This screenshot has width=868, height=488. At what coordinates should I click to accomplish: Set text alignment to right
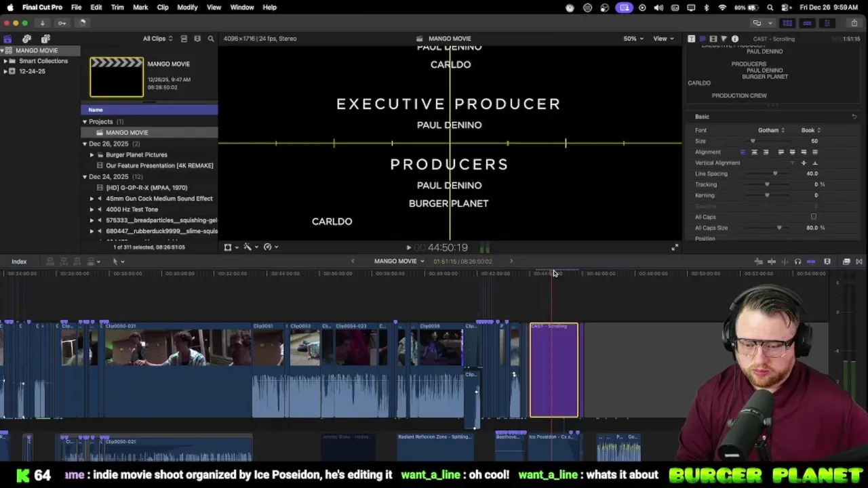click(766, 152)
